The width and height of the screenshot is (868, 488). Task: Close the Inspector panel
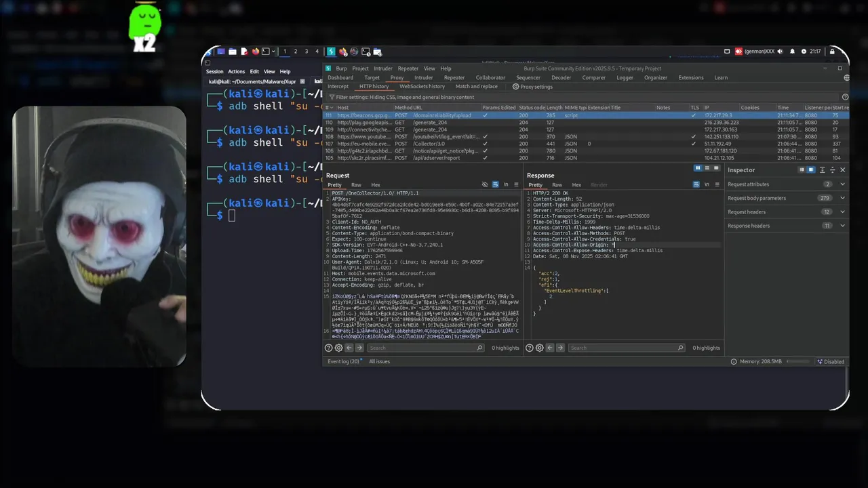[843, 170]
